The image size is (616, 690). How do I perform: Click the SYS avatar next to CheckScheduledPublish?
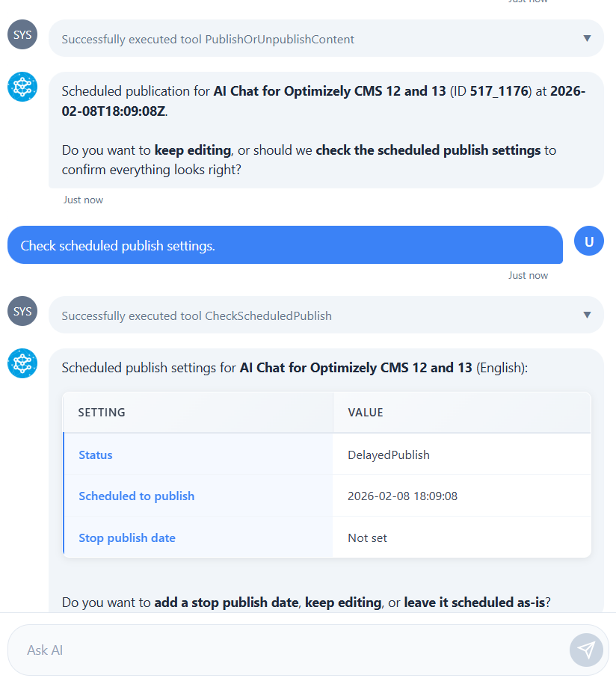22,311
